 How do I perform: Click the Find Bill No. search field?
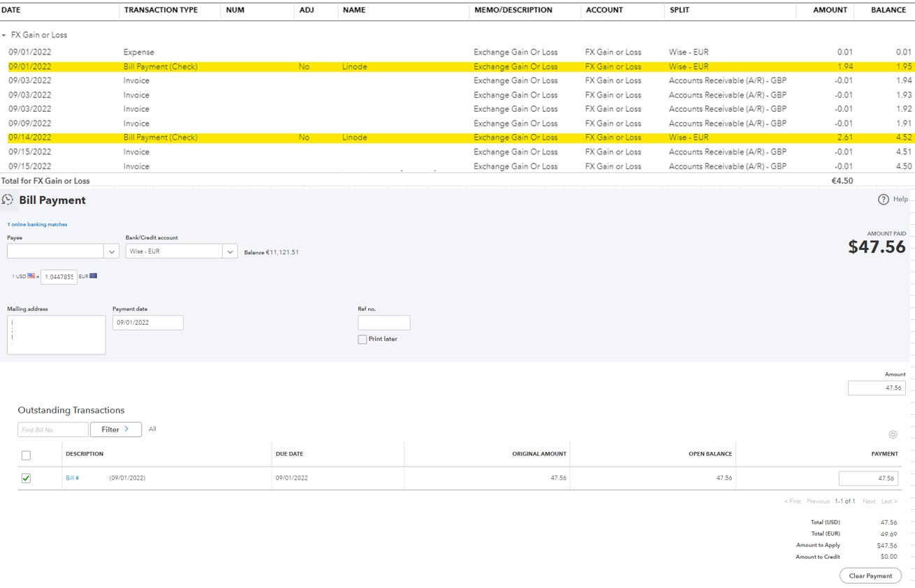53,429
